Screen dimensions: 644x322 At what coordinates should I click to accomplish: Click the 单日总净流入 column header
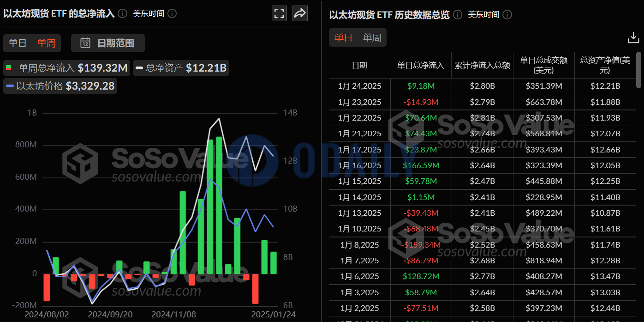(x=421, y=65)
